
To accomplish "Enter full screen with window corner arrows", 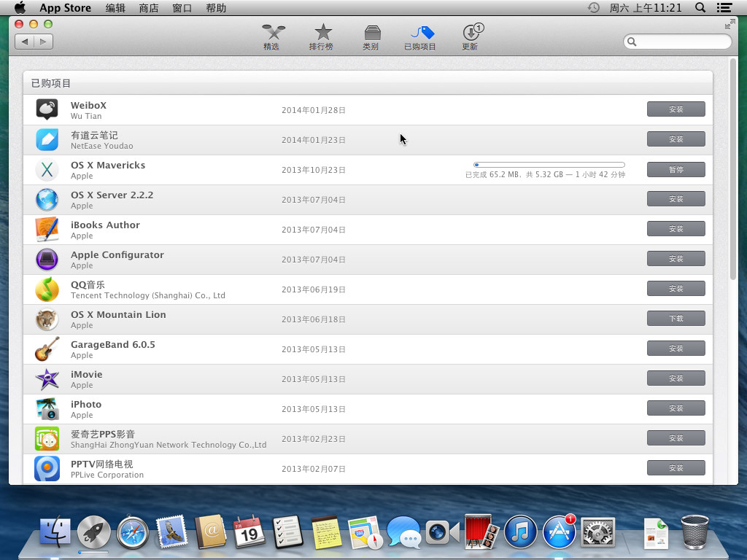I will pos(729,24).
